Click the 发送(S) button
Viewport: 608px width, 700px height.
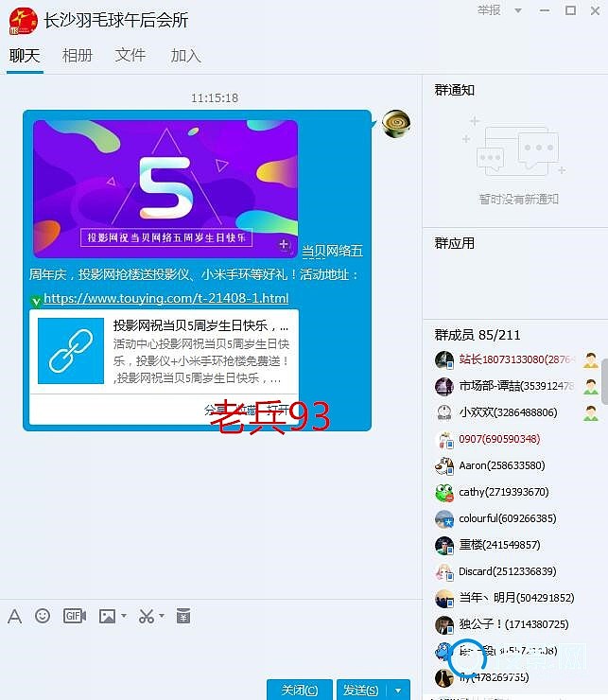click(x=361, y=691)
